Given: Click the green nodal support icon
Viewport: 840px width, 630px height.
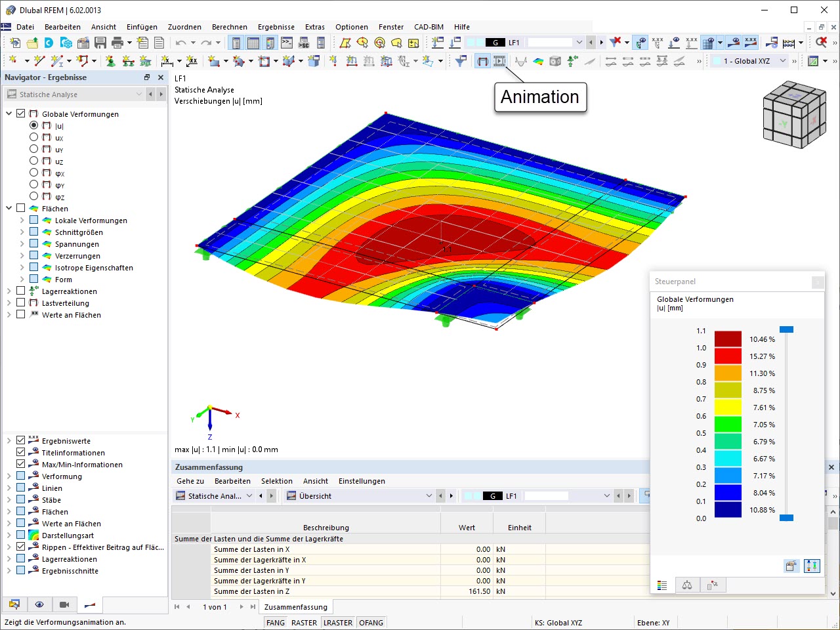Looking at the screenshot, I should click(110, 61).
